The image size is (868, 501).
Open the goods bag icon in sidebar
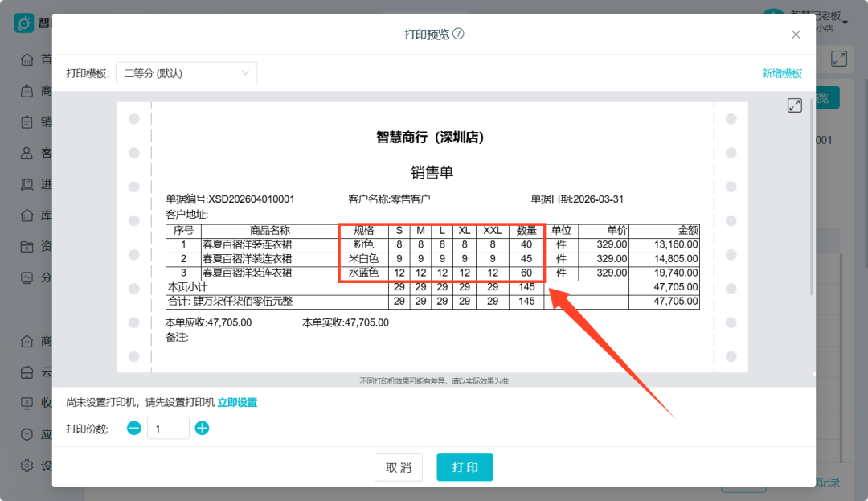(x=27, y=91)
